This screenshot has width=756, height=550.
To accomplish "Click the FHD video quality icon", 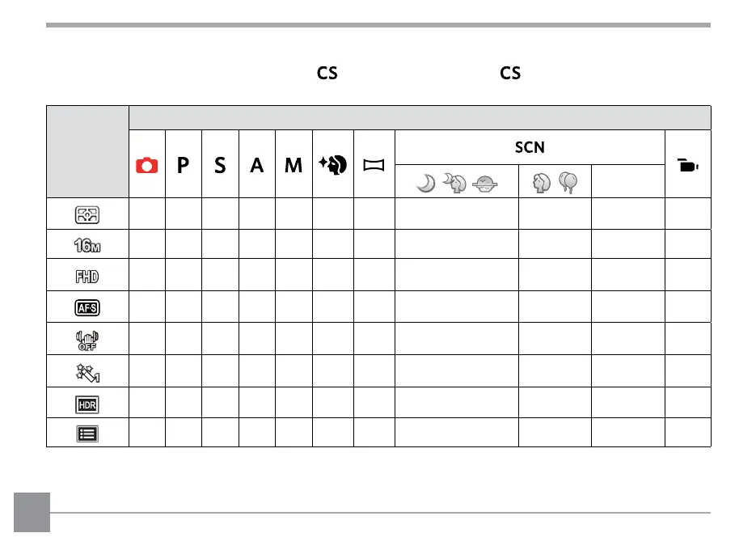I will pyautogui.click(x=87, y=276).
